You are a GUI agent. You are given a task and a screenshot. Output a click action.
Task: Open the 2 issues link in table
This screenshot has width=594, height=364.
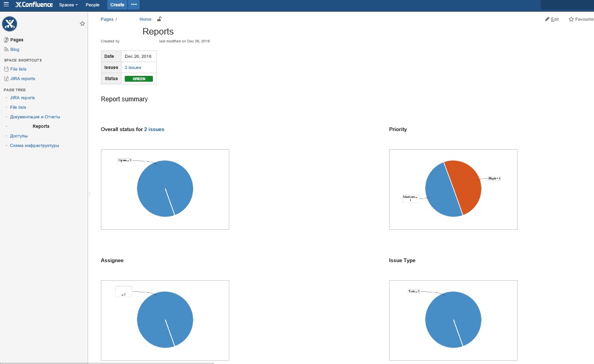tap(133, 67)
